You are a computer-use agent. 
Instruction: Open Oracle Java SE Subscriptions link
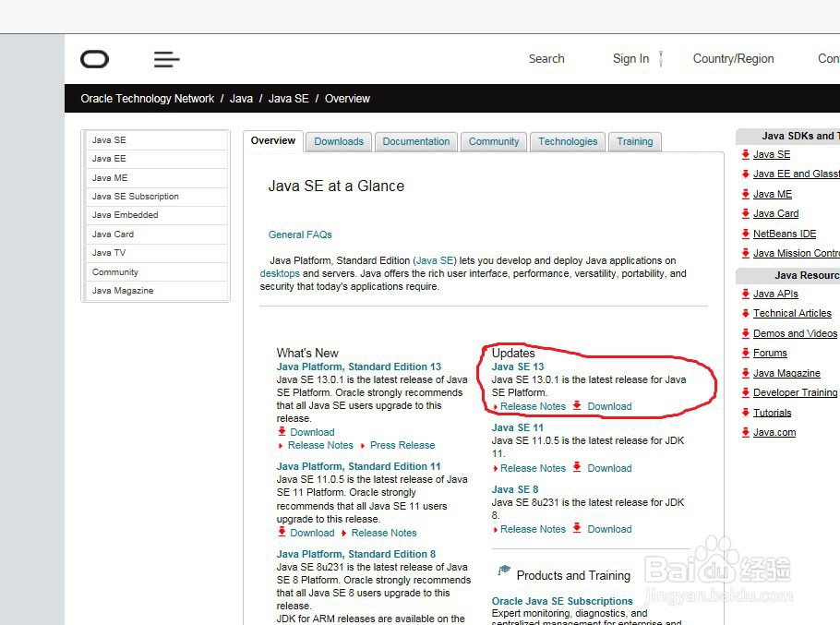coord(562,601)
